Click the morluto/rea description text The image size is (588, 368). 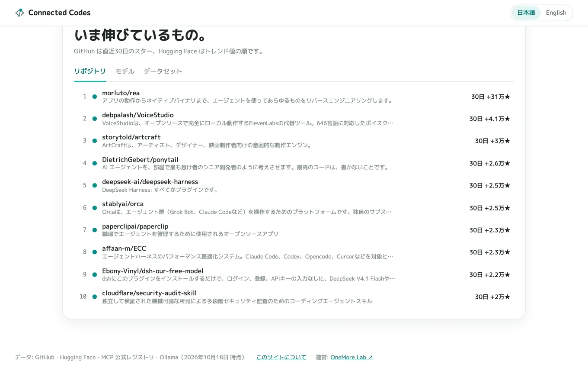pyautogui.click(x=247, y=100)
